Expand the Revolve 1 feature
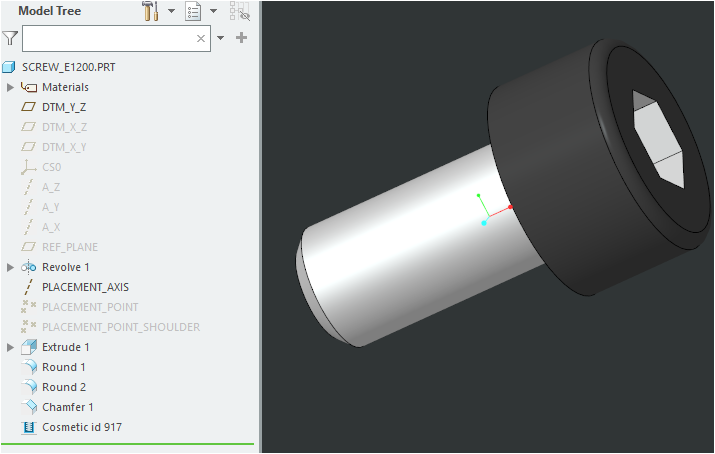715x454 pixels. [x=10, y=267]
